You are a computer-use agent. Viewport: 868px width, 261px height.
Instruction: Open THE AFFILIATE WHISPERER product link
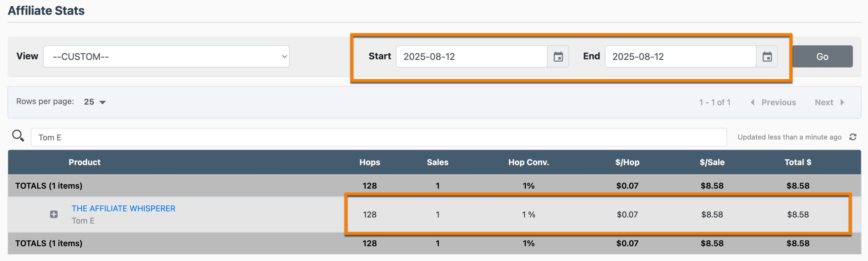[123, 208]
